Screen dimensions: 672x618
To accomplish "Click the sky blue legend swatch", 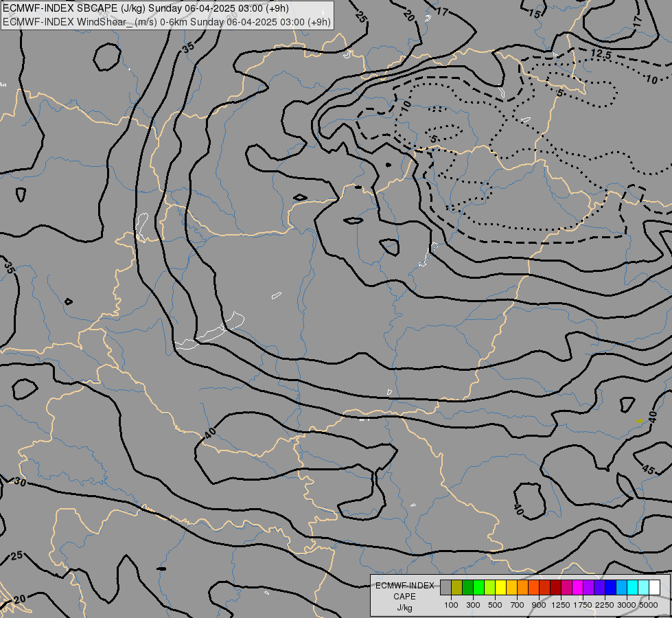I will click(621, 588).
